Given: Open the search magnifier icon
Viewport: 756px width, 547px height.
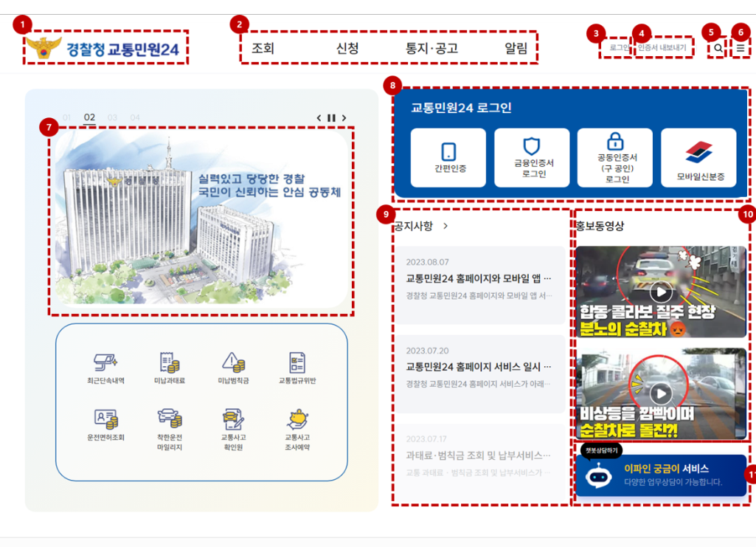Looking at the screenshot, I should (x=718, y=48).
